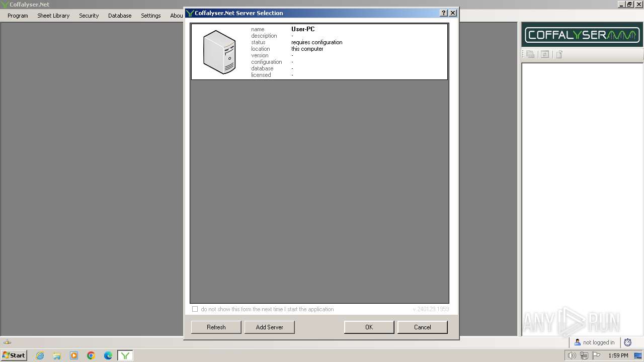Open the Sheet Library menu
644x362 pixels.
point(53,16)
